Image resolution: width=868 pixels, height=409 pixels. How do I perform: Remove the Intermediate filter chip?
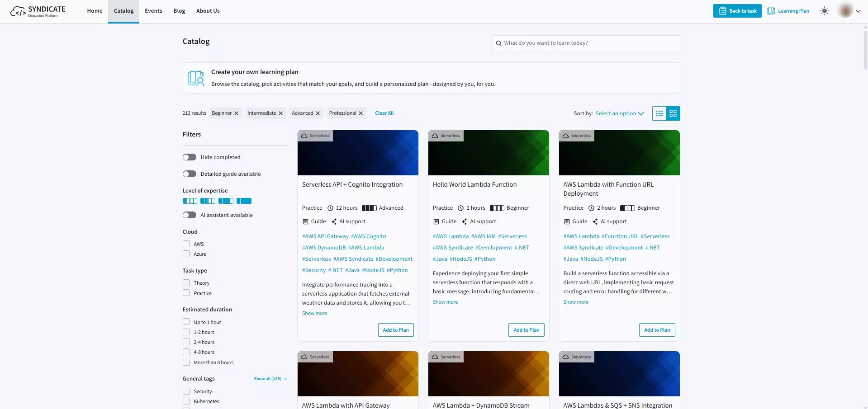(280, 113)
